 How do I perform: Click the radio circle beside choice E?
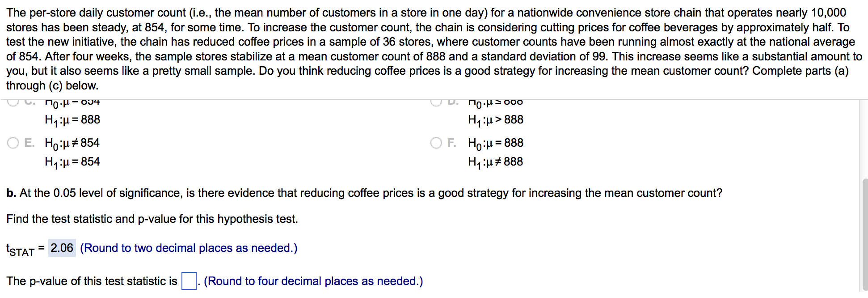coord(13,143)
